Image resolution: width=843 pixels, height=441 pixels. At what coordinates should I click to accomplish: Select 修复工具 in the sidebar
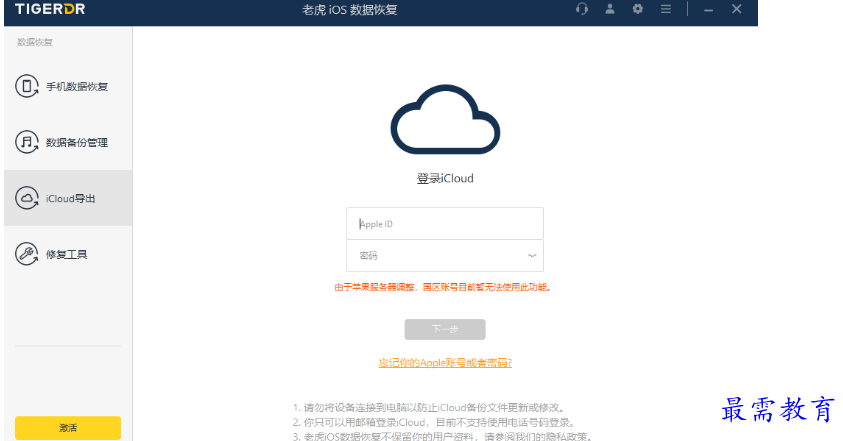coord(68,254)
